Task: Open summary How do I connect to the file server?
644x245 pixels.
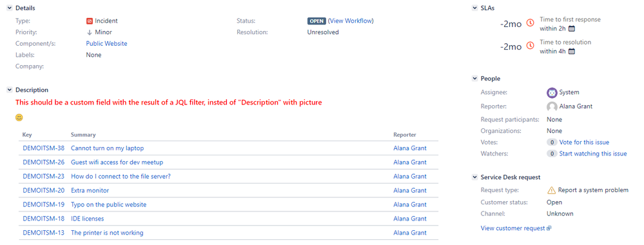Action: point(121,177)
